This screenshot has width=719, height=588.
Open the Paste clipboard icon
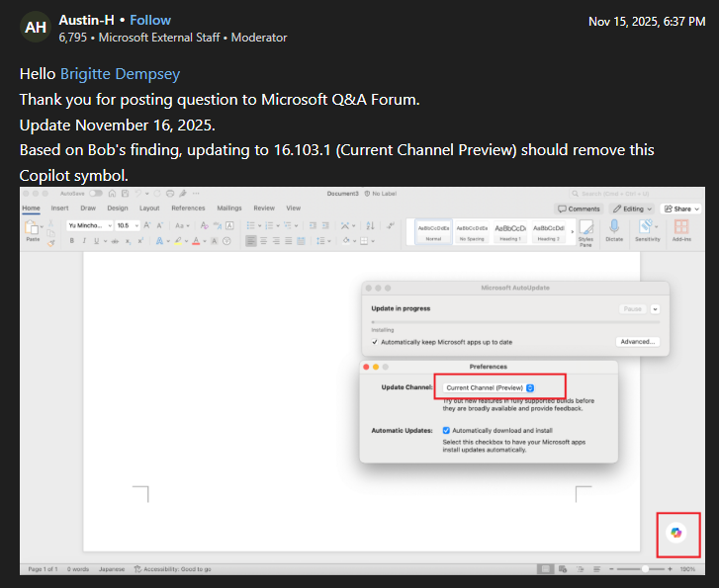coord(32,227)
